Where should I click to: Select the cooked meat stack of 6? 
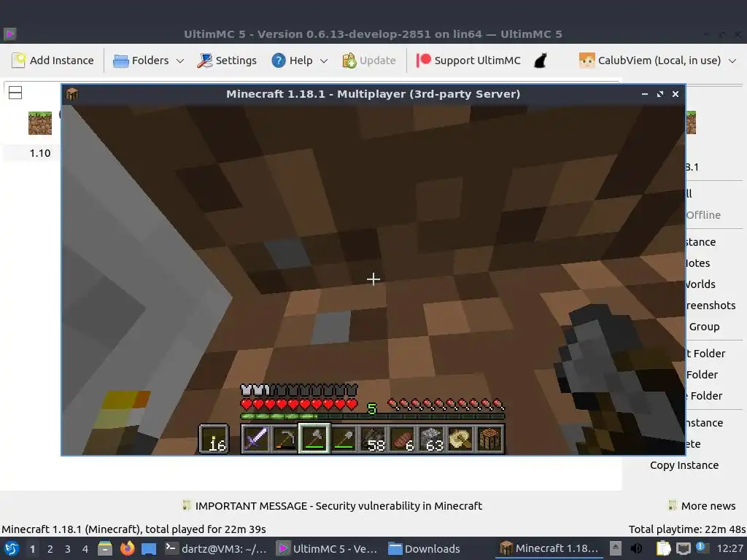pos(402,438)
